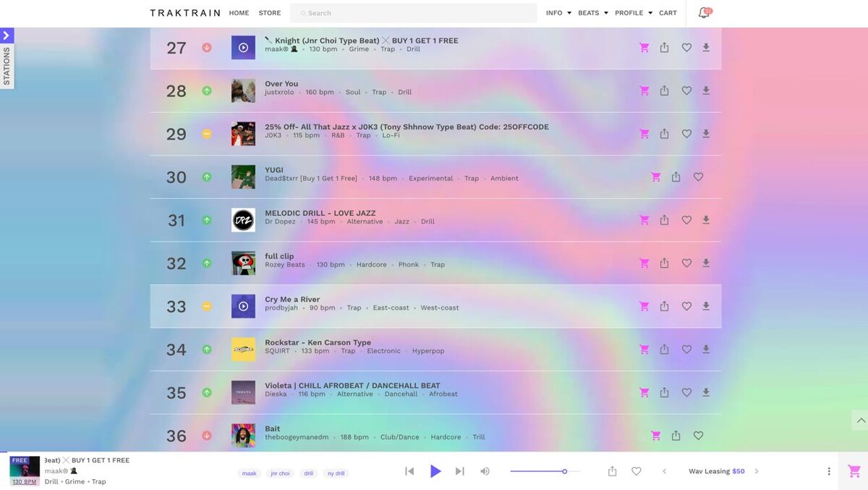Add full clip to the cart
Viewport: 868px width, 490px height.
coord(644,263)
